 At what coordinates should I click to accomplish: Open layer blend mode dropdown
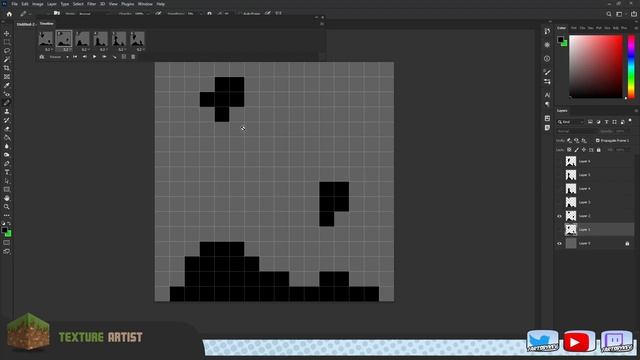[576, 131]
